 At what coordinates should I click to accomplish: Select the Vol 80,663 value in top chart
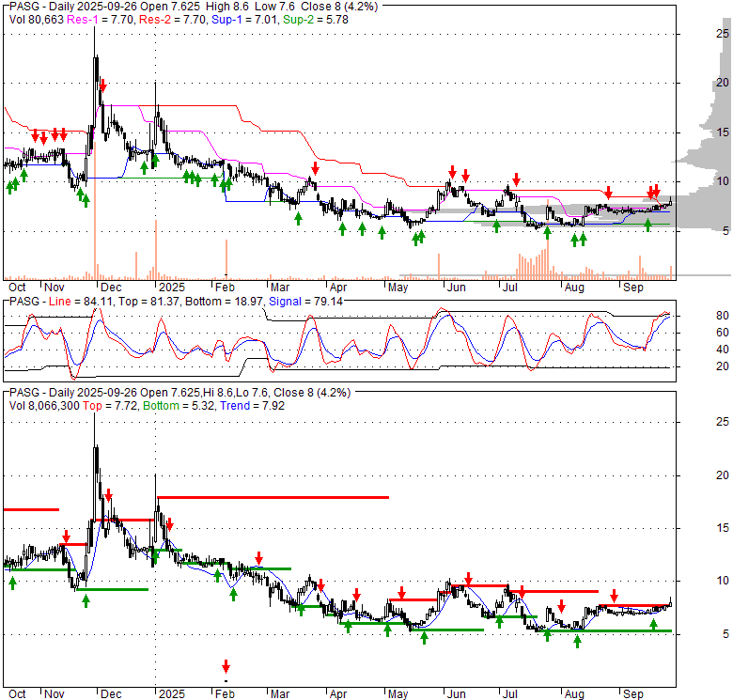point(37,20)
